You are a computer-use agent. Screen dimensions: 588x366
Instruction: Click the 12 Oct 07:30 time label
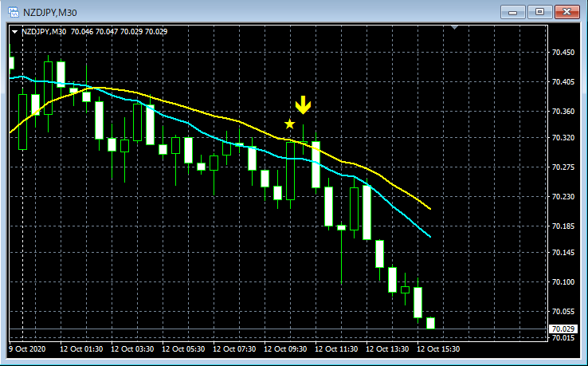(x=234, y=349)
